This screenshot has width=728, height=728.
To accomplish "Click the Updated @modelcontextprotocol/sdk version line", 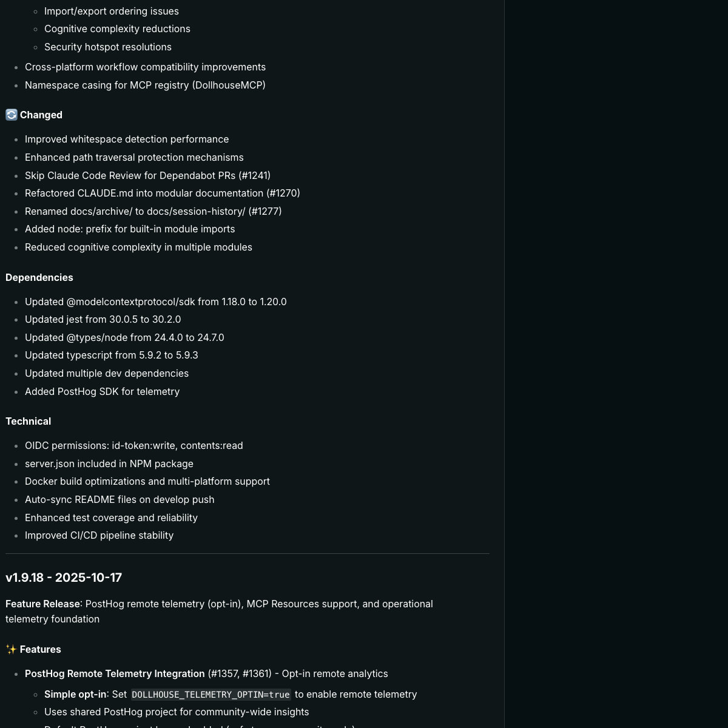I will (155, 302).
